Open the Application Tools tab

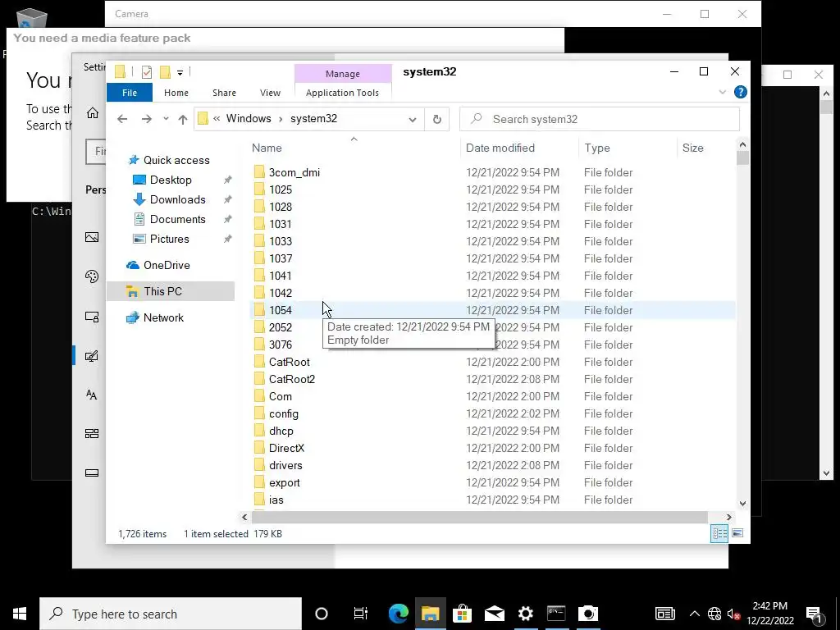point(342,93)
